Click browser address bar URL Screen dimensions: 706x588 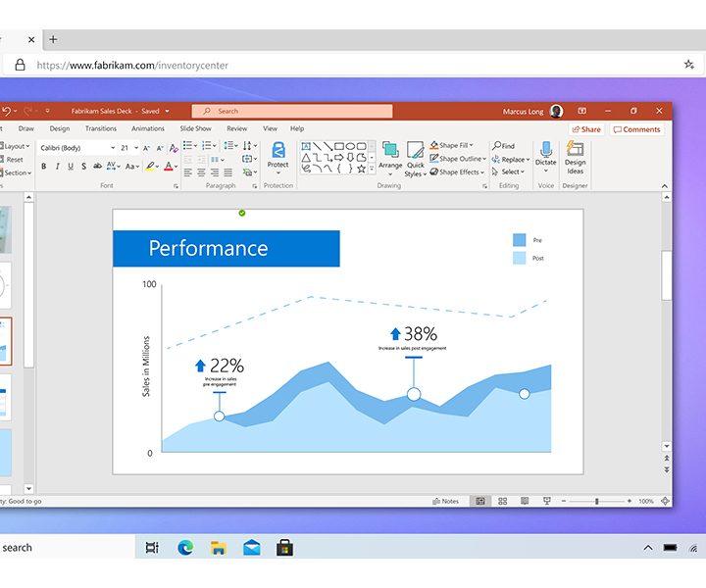coord(132,66)
